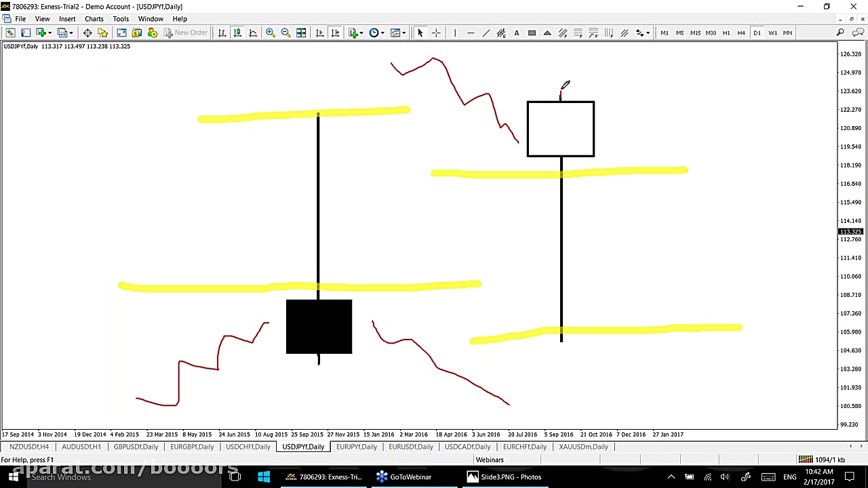Open the Indicators list icon
868x488 pixels.
(x=353, y=33)
